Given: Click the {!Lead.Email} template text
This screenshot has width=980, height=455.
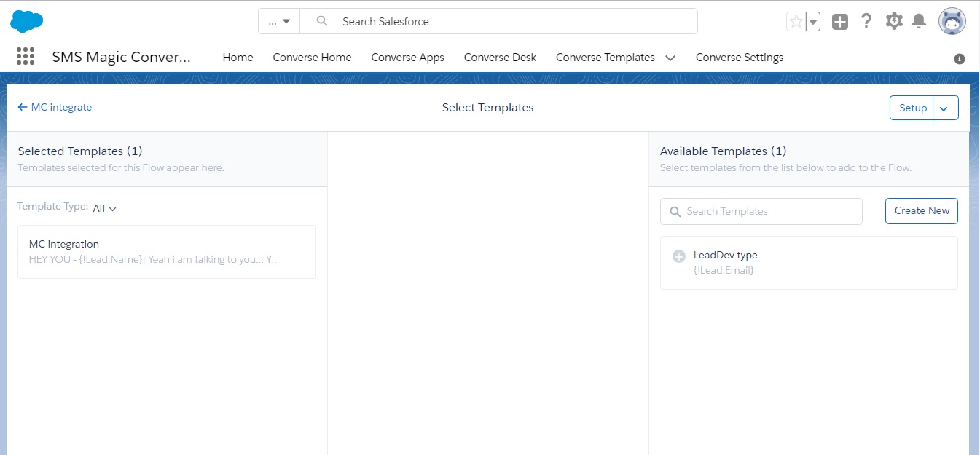Looking at the screenshot, I should click(x=724, y=270).
